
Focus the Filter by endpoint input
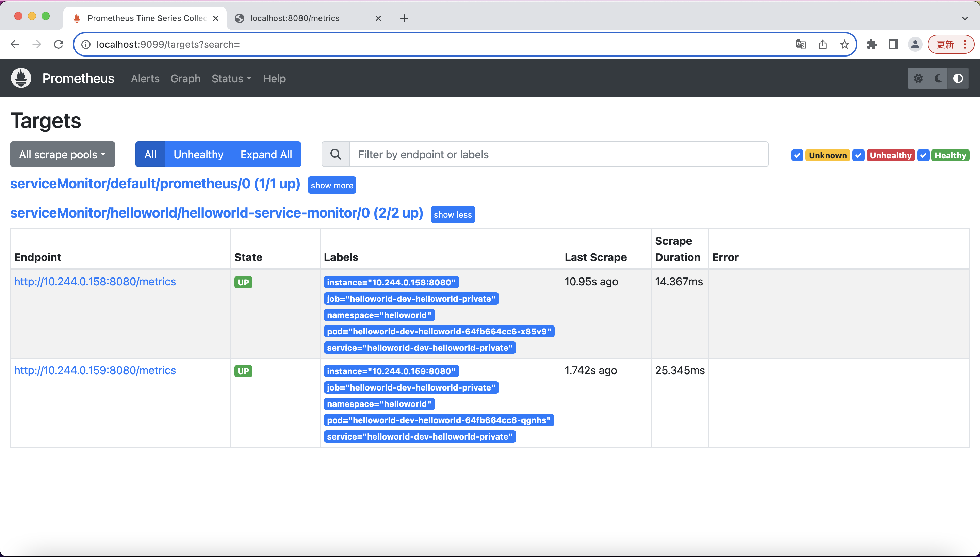[x=558, y=154]
